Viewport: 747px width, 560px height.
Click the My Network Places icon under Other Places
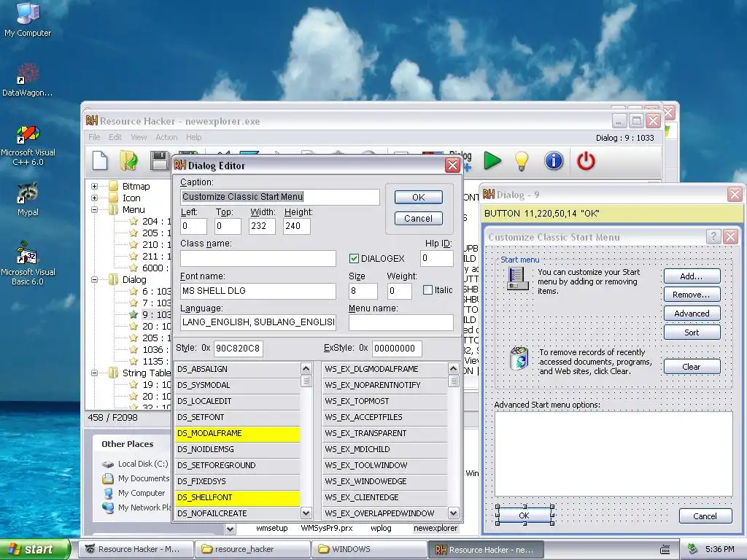108,507
